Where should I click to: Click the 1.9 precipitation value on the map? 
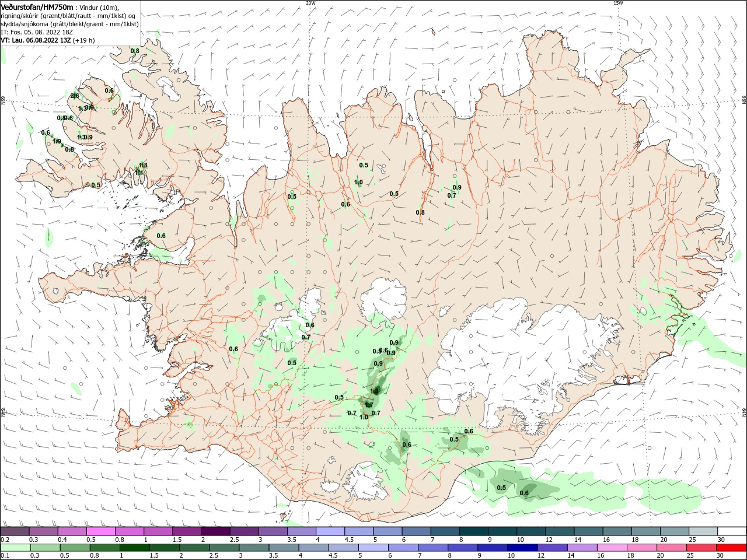tap(57, 142)
